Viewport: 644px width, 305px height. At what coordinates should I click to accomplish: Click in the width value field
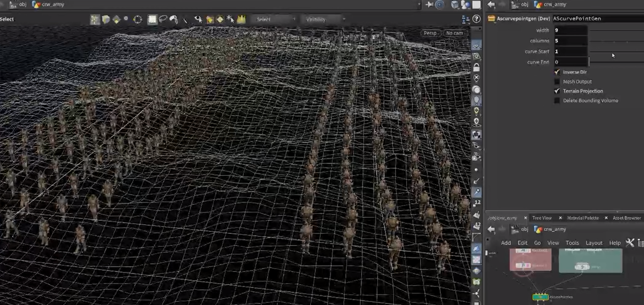(571, 30)
